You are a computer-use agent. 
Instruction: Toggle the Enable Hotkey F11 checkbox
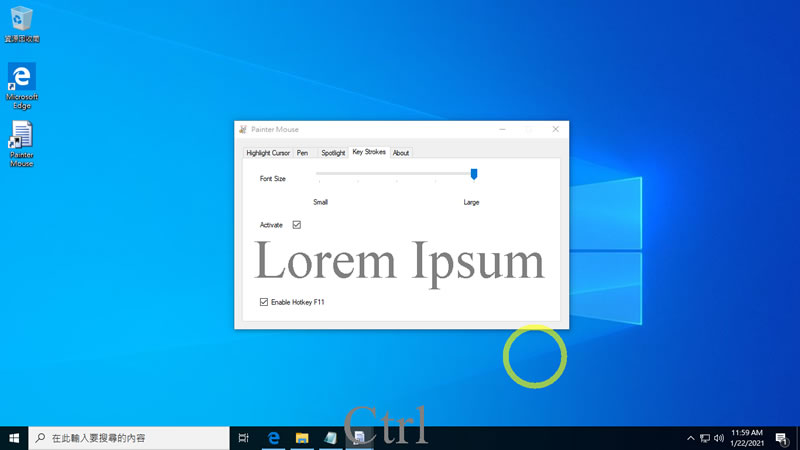264,302
